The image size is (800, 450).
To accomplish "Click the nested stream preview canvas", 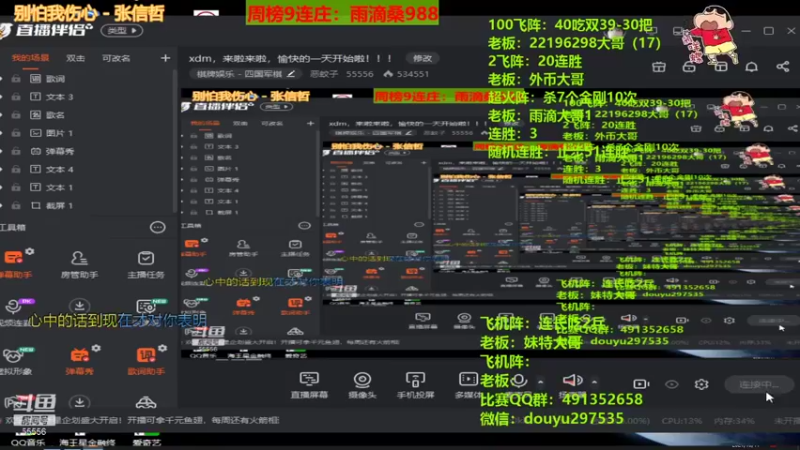I will (490, 222).
